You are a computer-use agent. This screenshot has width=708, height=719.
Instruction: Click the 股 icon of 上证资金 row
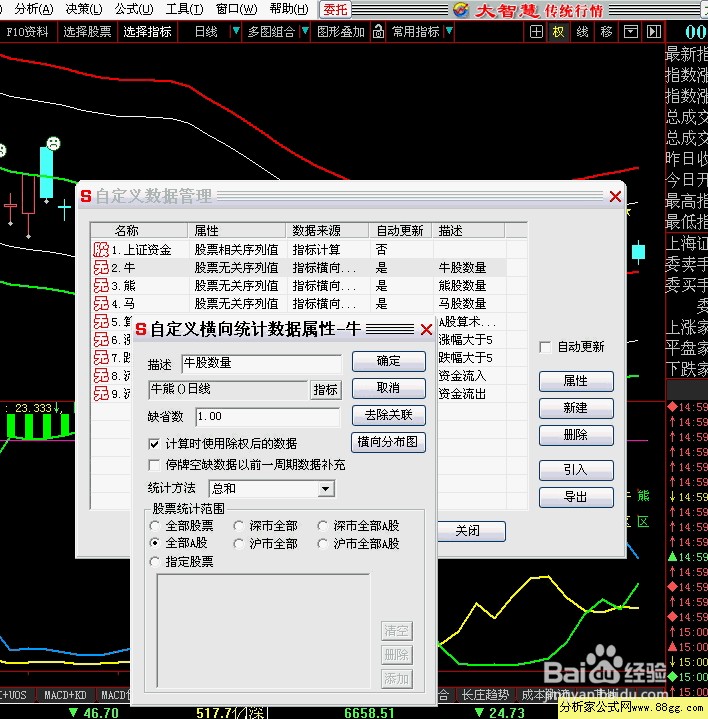[x=101, y=249]
